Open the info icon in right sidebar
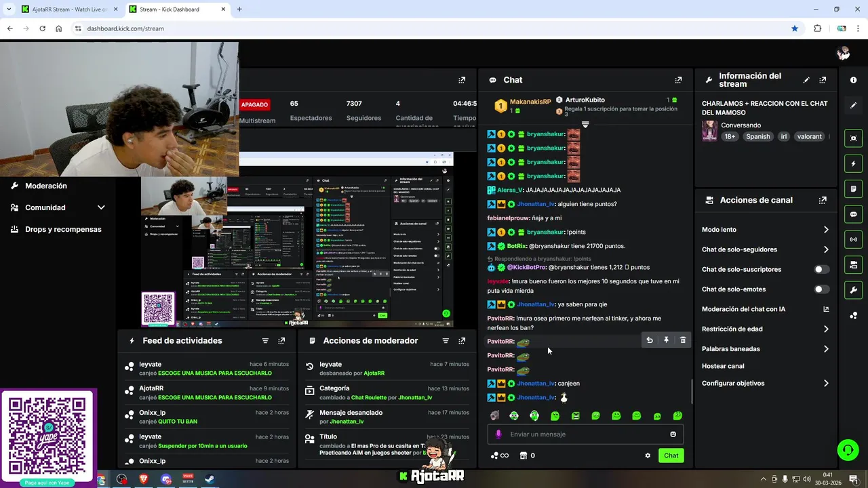This screenshot has height=488, width=868. [x=853, y=80]
